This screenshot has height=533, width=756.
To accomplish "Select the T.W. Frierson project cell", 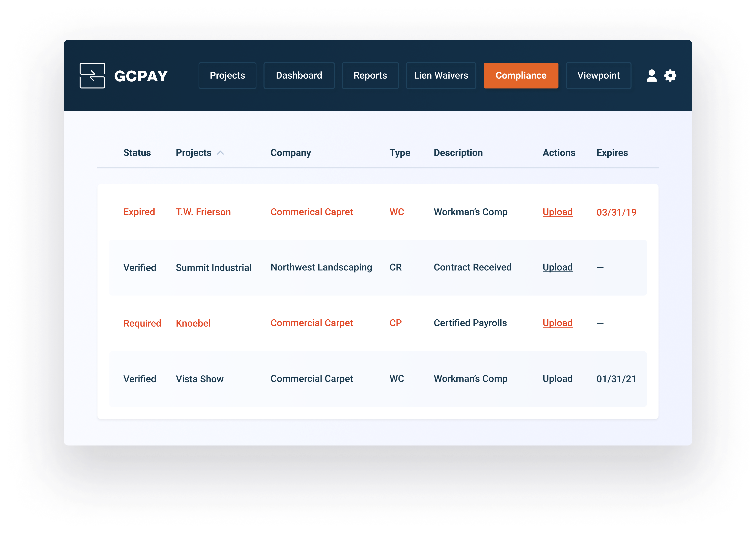I will click(203, 212).
